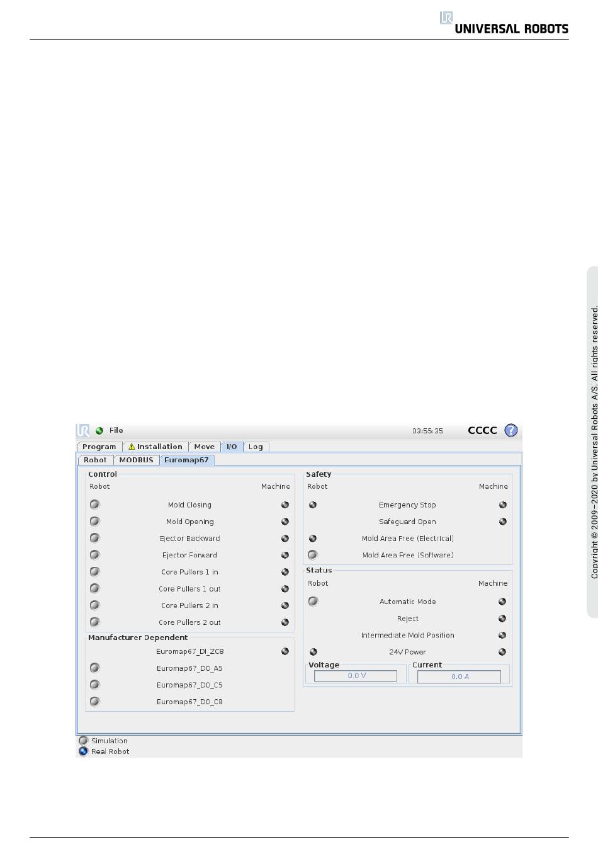598x868 pixels.
Task: Open the Program tab
Action: click(99, 447)
